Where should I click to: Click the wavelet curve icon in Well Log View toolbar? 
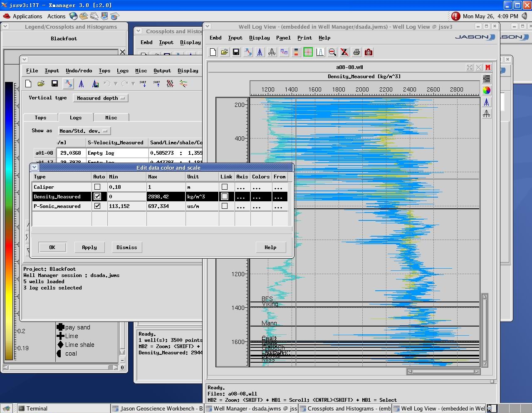(x=272, y=52)
